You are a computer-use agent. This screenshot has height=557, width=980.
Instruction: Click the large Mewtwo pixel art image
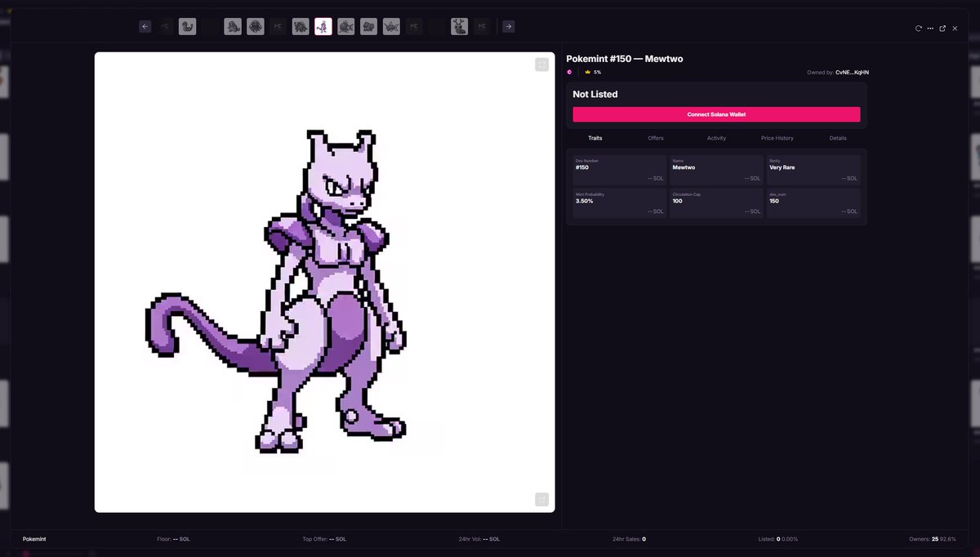click(324, 283)
